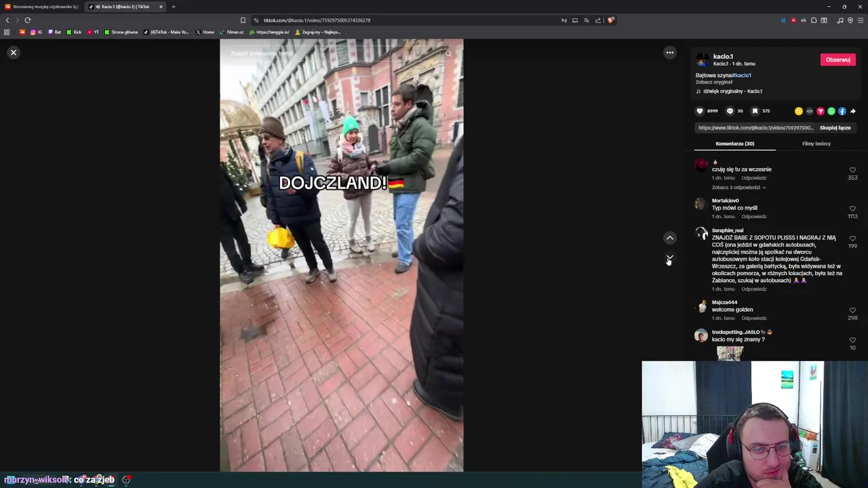Open comments via speech bubble icon
Image resolution: width=868 pixels, height=488 pixels.
(x=730, y=111)
